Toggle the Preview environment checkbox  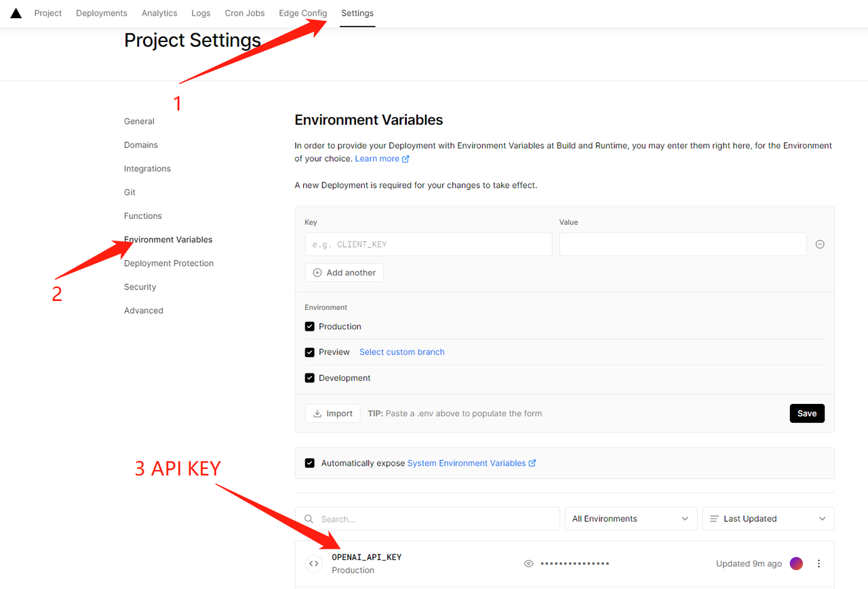point(310,352)
